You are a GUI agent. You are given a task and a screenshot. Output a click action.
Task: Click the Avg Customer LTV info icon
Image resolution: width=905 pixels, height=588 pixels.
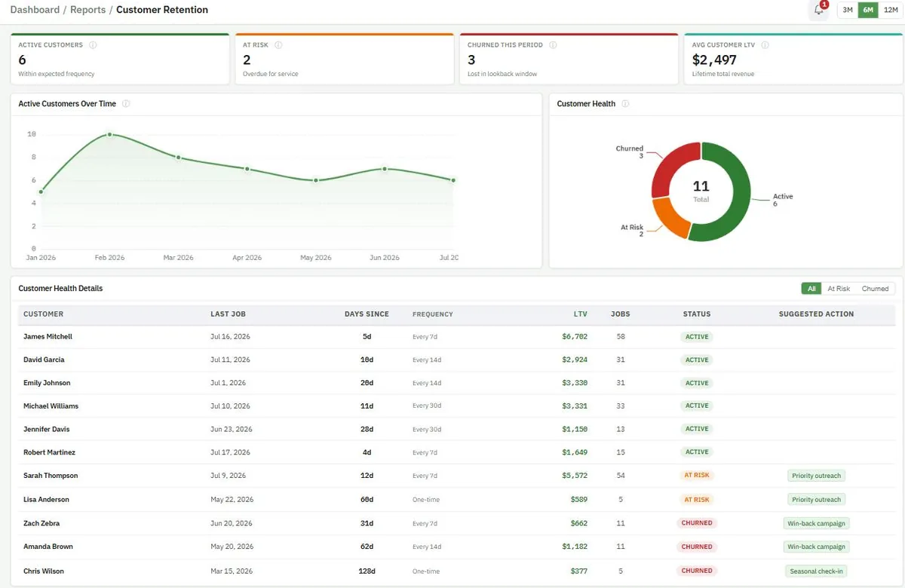click(x=765, y=45)
